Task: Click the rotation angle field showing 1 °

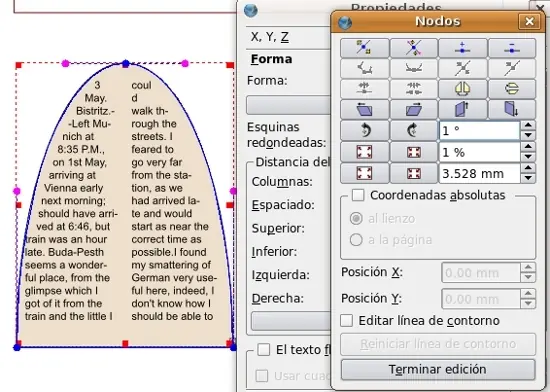Action: click(479, 130)
